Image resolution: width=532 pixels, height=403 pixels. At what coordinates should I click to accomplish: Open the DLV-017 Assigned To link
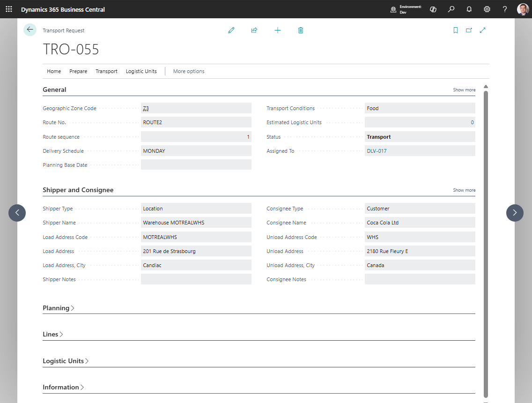377,151
